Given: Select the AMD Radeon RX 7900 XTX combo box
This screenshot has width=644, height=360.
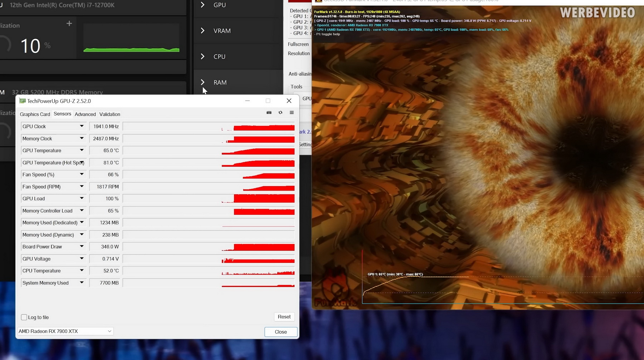Looking at the screenshot, I should [65, 331].
